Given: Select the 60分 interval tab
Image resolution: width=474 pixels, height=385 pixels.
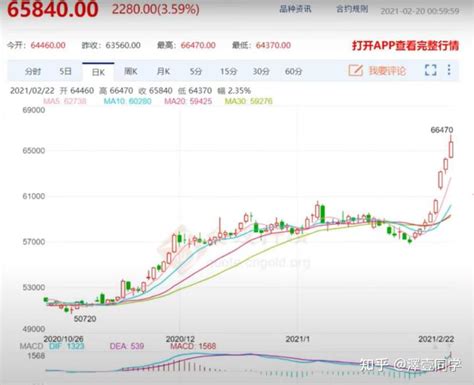Looking at the screenshot, I should coord(293,71).
